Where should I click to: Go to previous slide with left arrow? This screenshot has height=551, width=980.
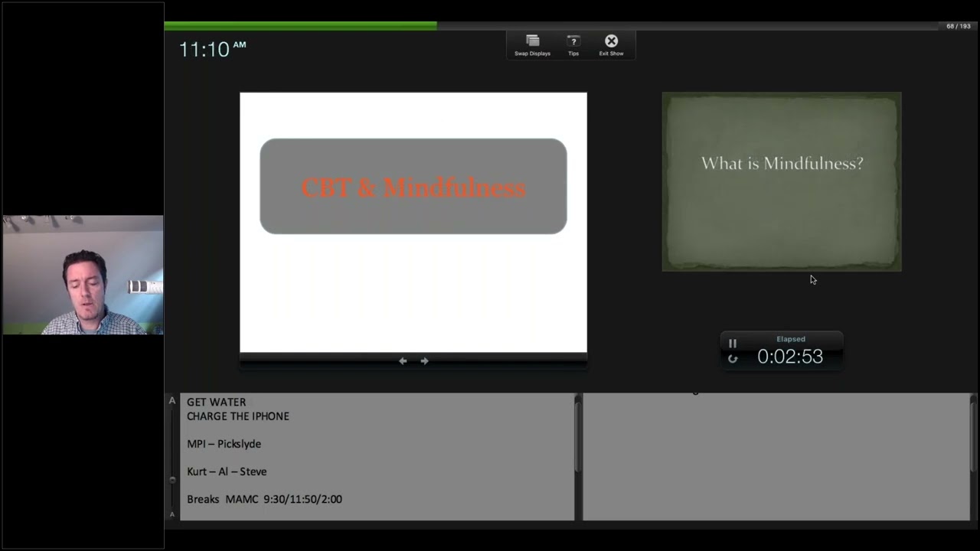tap(403, 360)
